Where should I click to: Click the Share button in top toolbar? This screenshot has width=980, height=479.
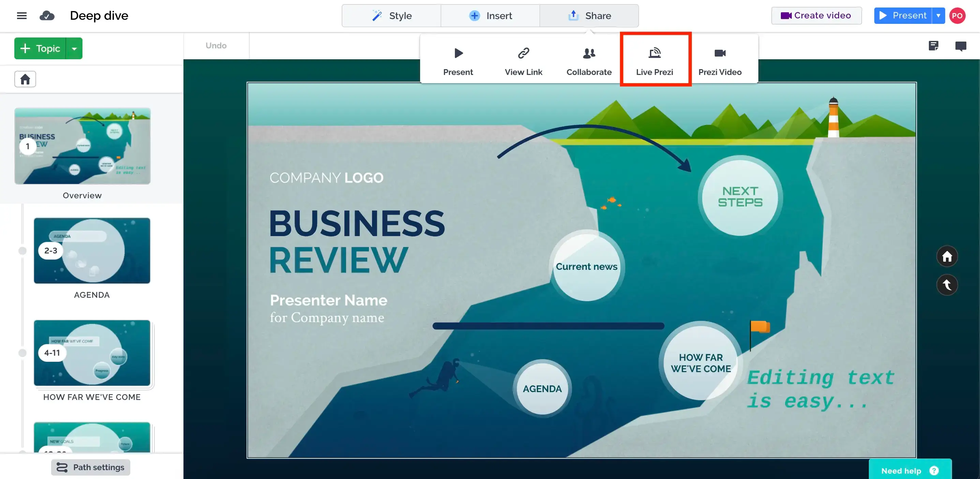coord(589,16)
